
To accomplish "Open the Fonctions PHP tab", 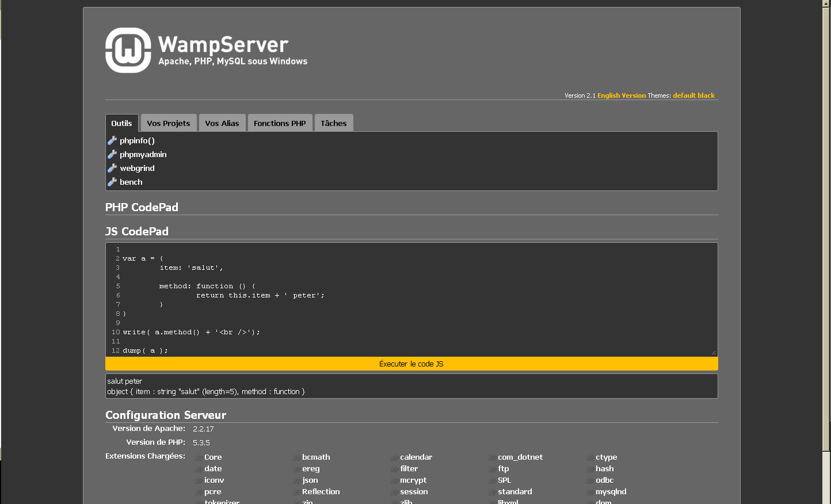I will click(280, 123).
